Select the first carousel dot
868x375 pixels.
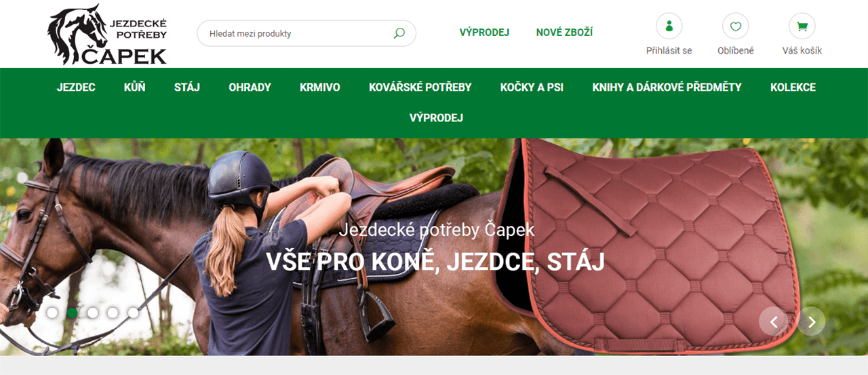[x=52, y=313]
